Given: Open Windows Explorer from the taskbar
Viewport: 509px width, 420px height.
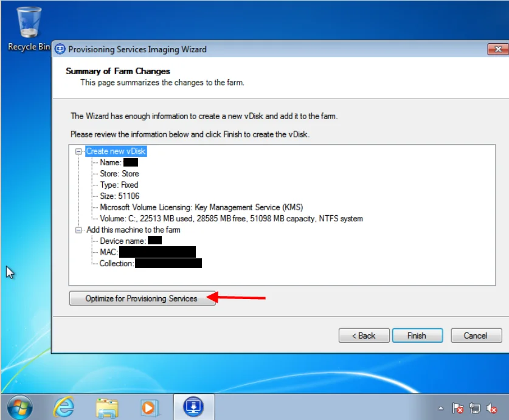Looking at the screenshot, I should click(107, 407).
